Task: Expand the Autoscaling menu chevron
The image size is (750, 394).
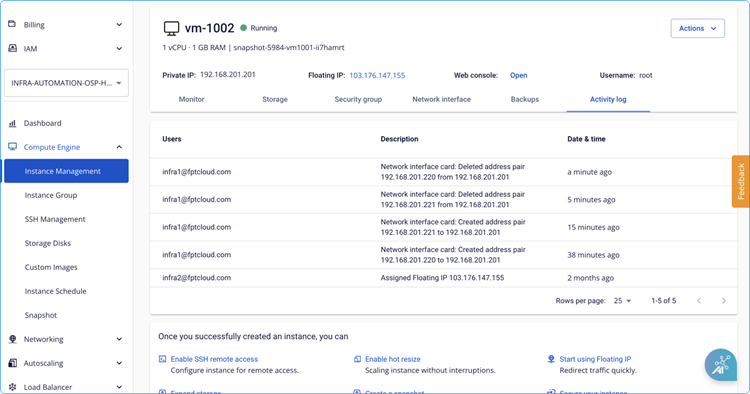Action: click(x=119, y=363)
